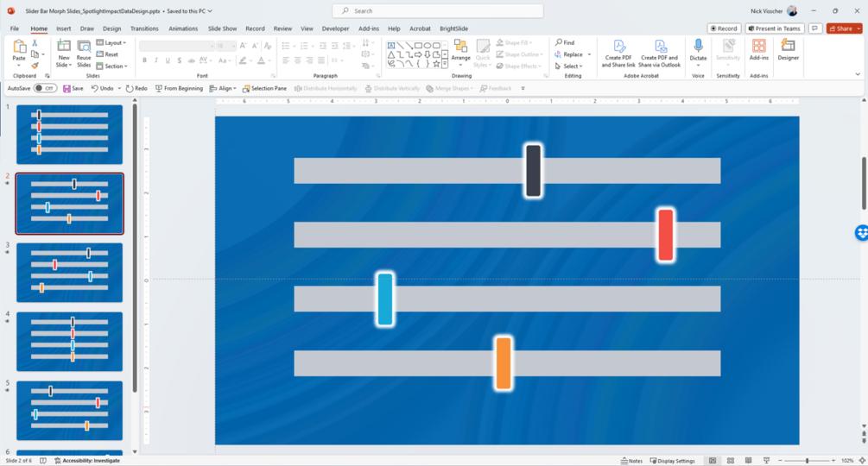Open the Transitions tab
This screenshot has width=868, height=466.
click(x=144, y=28)
